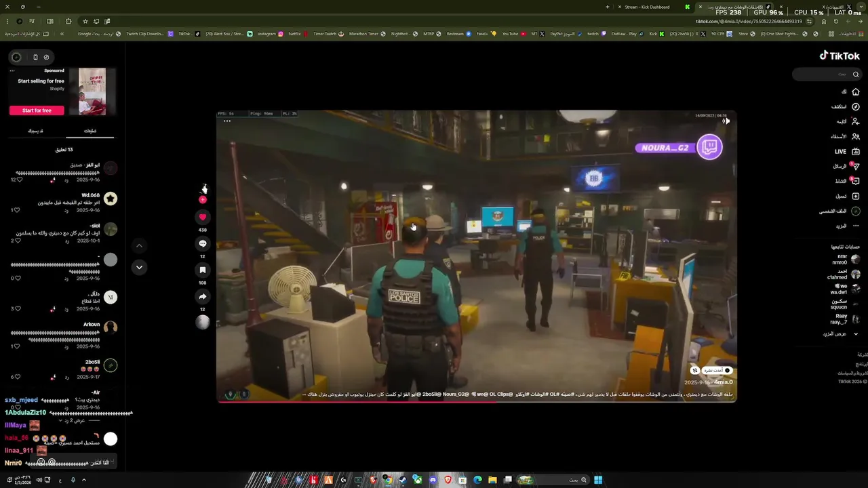Click the address bar URL
Screen dimensions: 868x488
749,21
